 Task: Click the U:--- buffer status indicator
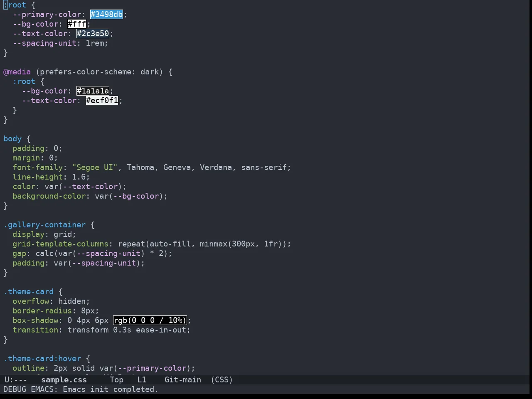tap(16, 380)
